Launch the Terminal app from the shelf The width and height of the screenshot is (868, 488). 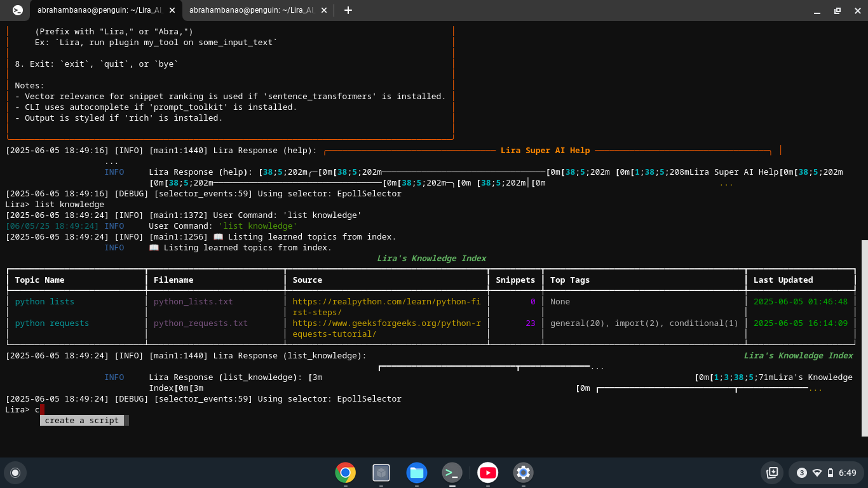(452, 473)
